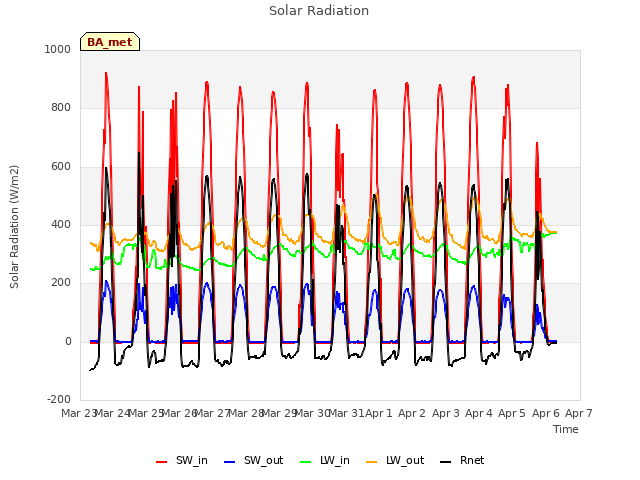Screen dimensions: 640x480
Task: Click the blue SW_out legend swatch
Action: (230, 462)
